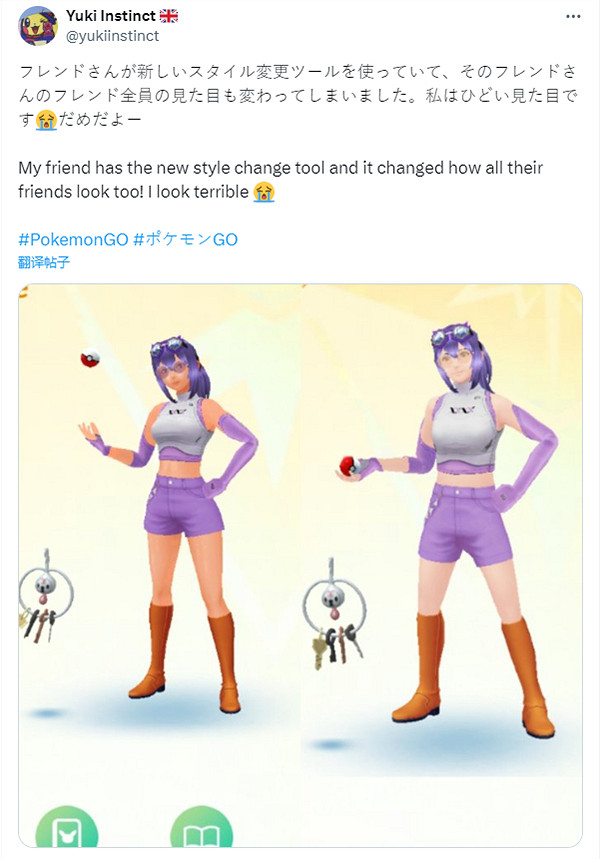Open the @yukiinstinct handle
600x859 pixels.
coord(112,36)
